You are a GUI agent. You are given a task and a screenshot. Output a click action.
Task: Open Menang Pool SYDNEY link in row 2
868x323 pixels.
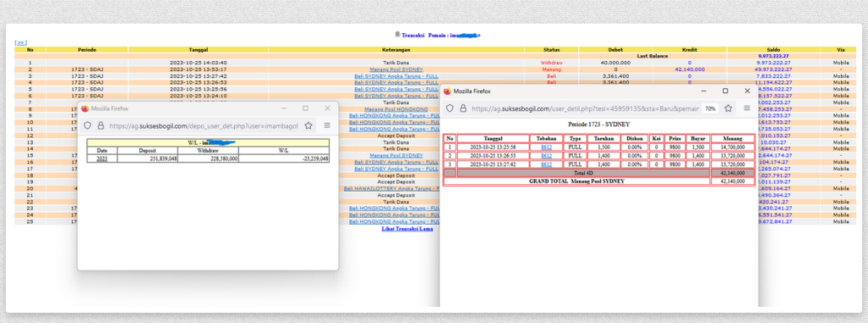click(x=397, y=70)
